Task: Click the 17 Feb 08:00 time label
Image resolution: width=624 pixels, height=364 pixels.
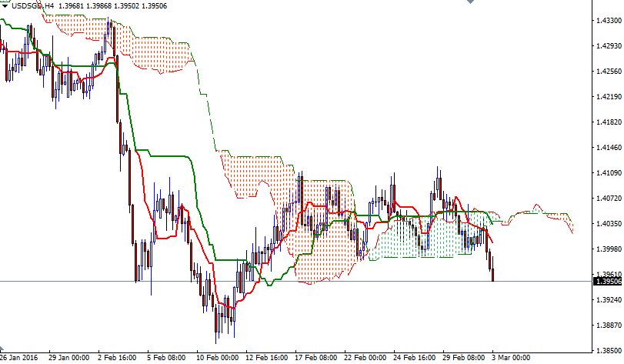Action: 316,358
